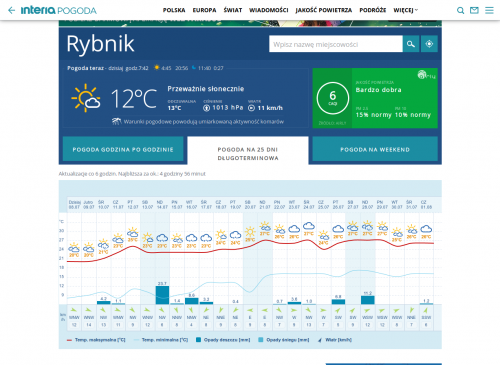Click the sun and cloud weather icon

coord(86,98)
